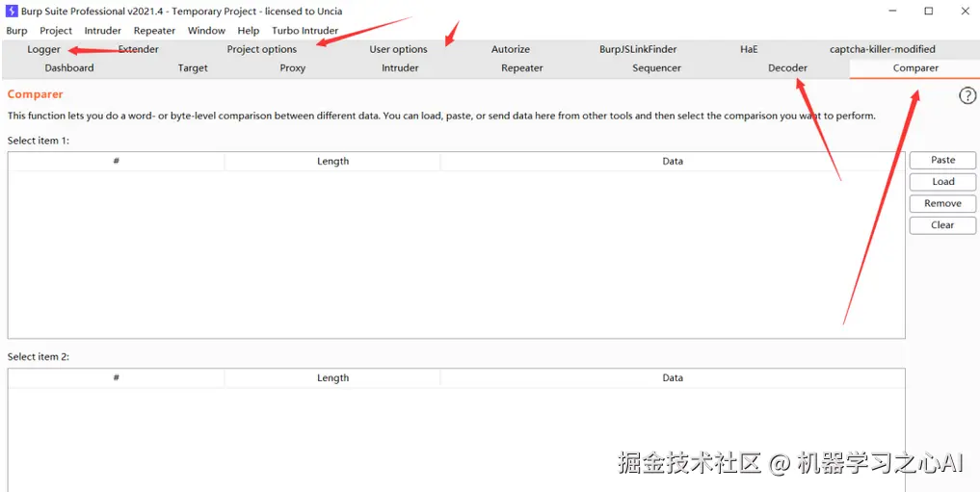Open the Project menu
This screenshot has height=492, width=980.
(56, 31)
